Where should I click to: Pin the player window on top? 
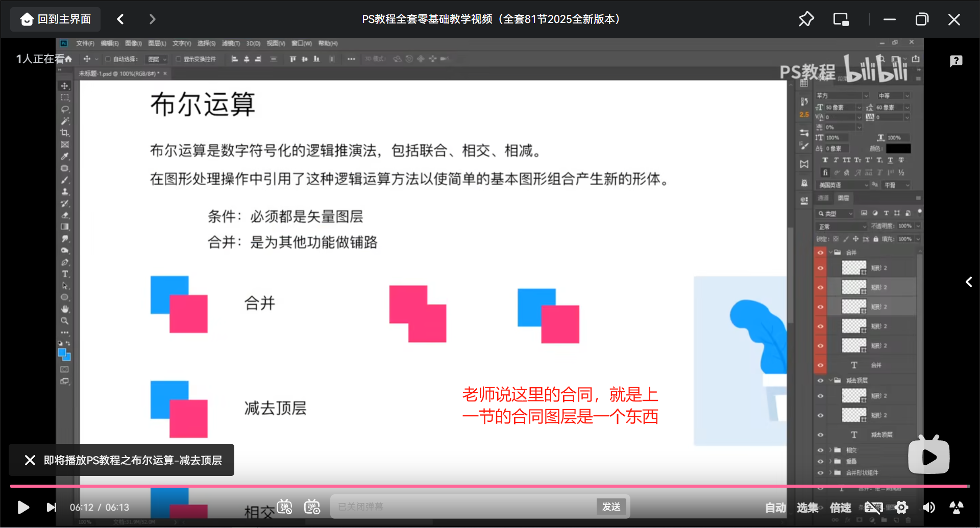coord(806,19)
